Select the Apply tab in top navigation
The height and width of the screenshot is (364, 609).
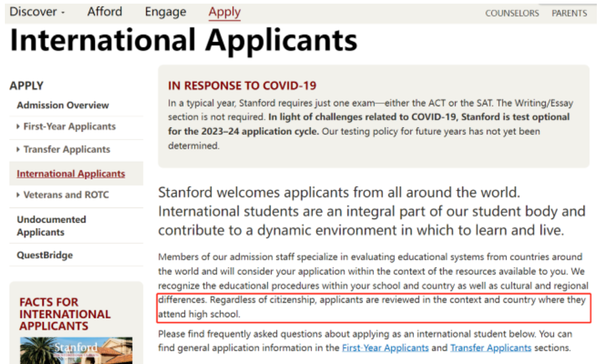tap(224, 12)
